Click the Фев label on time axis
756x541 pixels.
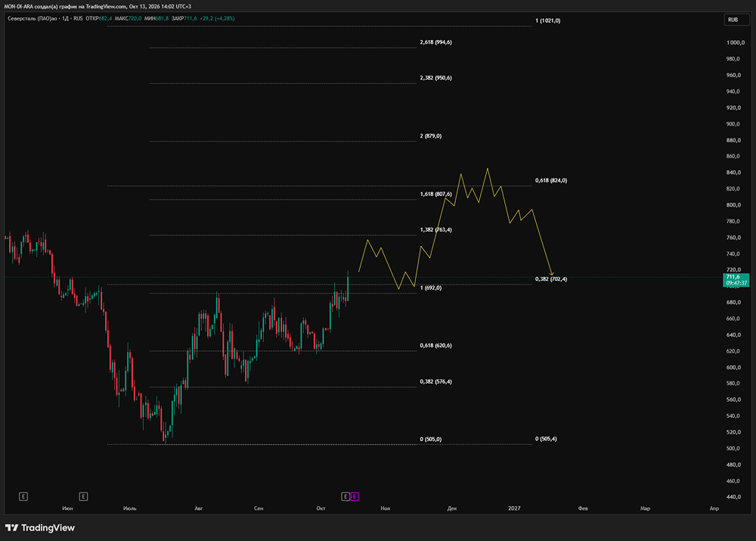click(583, 508)
